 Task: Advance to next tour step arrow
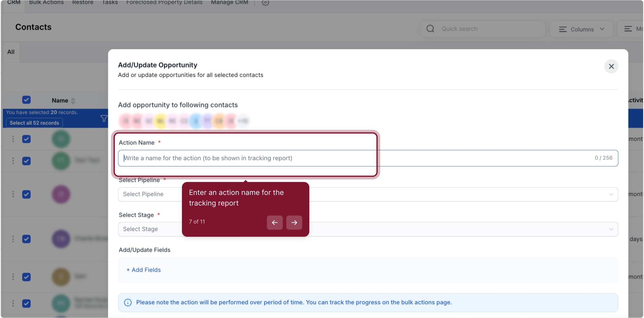point(294,223)
